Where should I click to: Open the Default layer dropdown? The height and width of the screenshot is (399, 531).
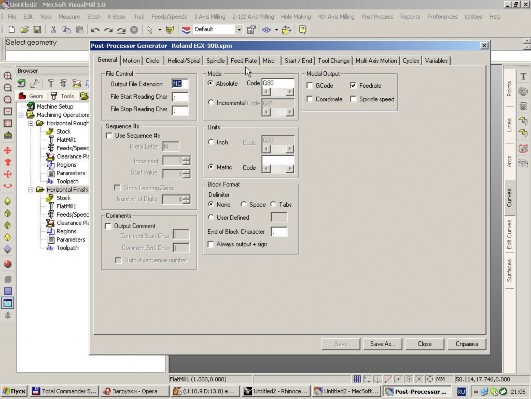click(x=239, y=30)
